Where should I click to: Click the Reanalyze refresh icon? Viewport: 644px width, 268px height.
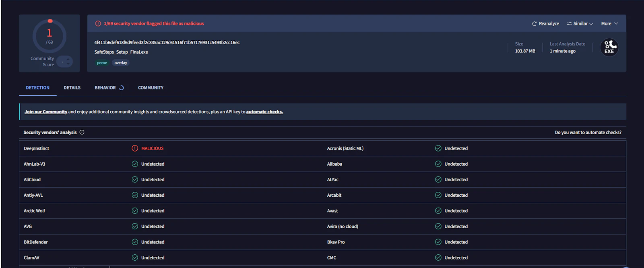click(x=534, y=24)
